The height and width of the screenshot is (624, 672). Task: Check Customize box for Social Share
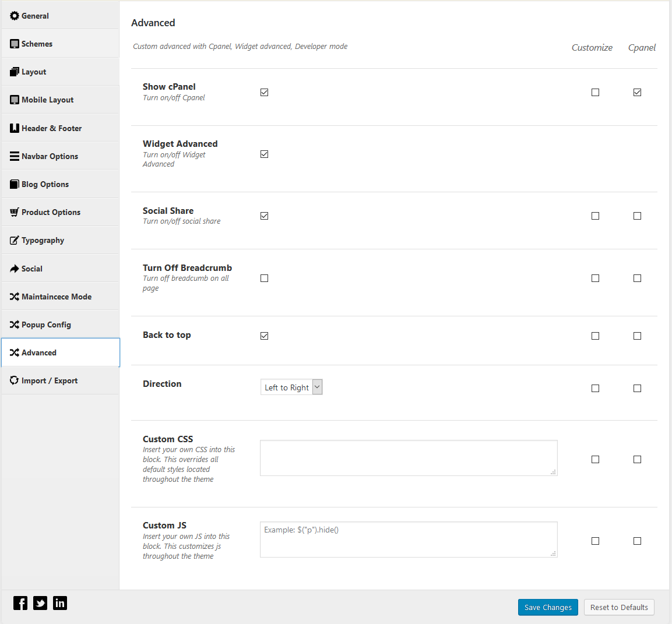click(x=595, y=216)
